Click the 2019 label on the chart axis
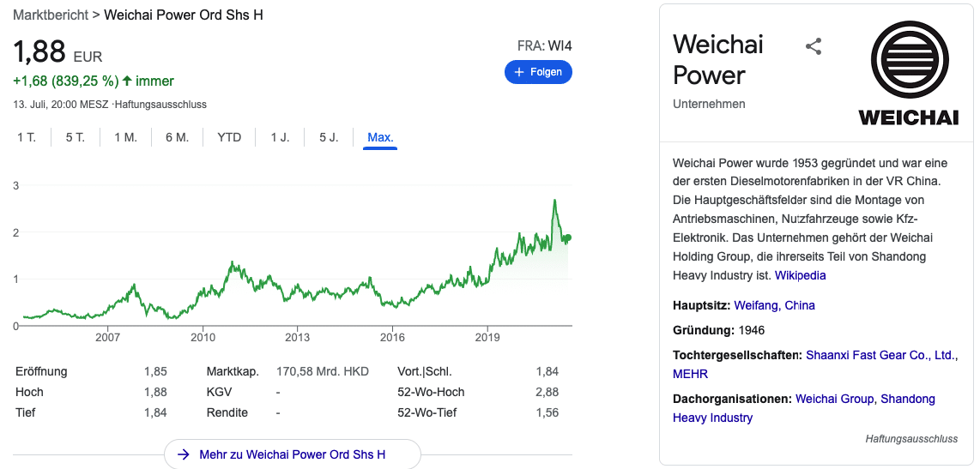Screen dimensions: 980x469 click(x=487, y=338)
